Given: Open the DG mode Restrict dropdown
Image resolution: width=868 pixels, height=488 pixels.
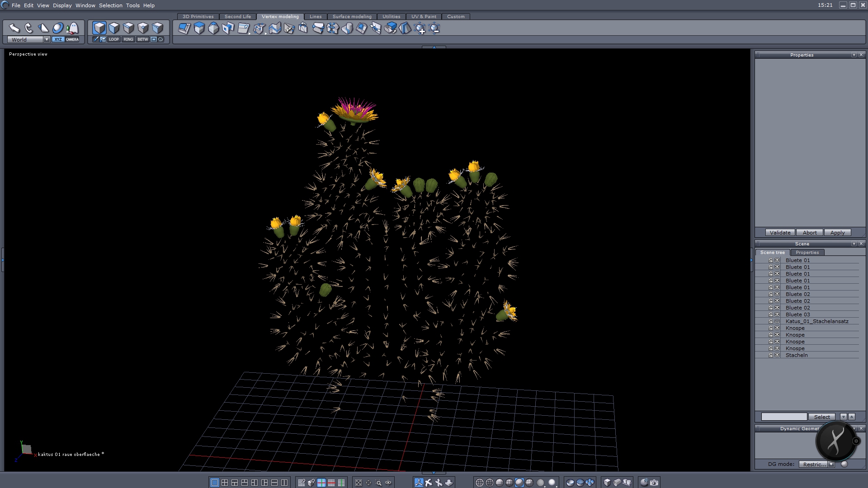Looking at the screenshot, I should click(x=831, y=464).
